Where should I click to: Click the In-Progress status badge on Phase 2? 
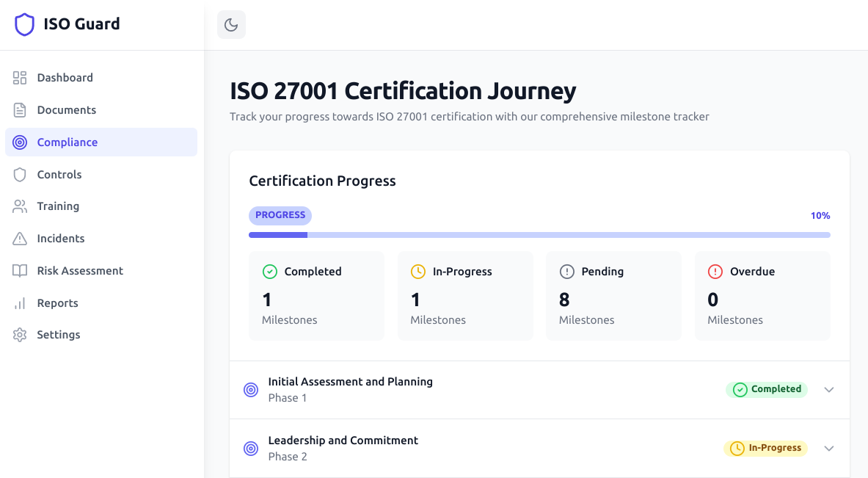tap(765, 448)
